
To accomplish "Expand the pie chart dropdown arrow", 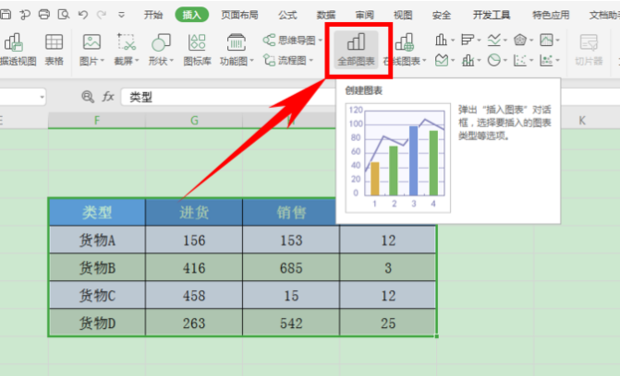I will coord(505,60).
